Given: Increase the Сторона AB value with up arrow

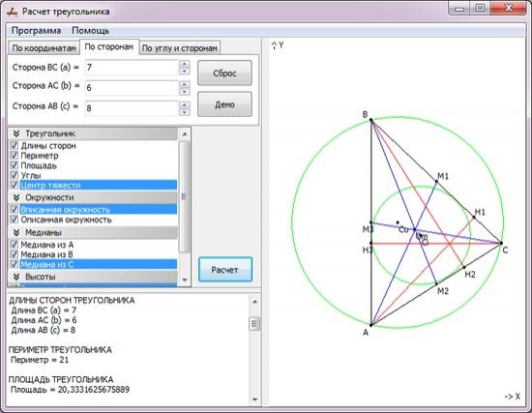Looking at the screenshot, I should tap(184, 104).
